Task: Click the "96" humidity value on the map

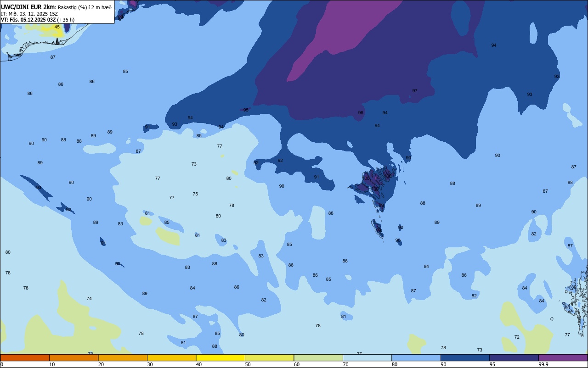Action: tap(361, 113)
